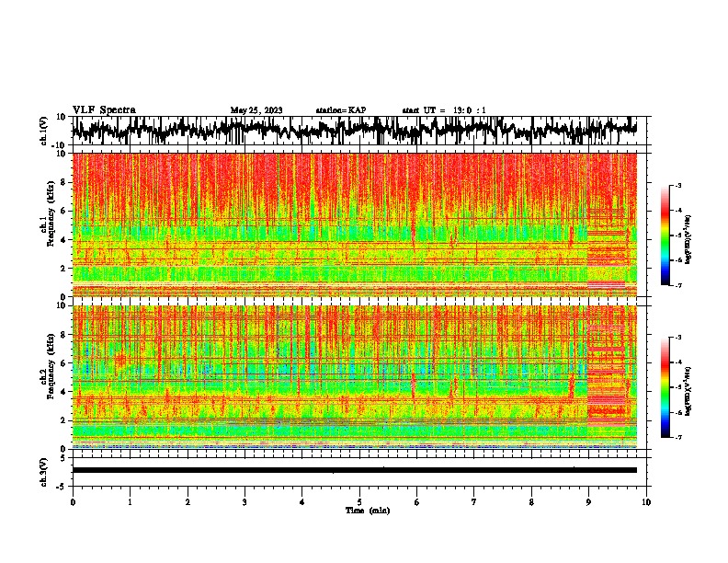Click the time axis tick label '2'

[188, 502]
